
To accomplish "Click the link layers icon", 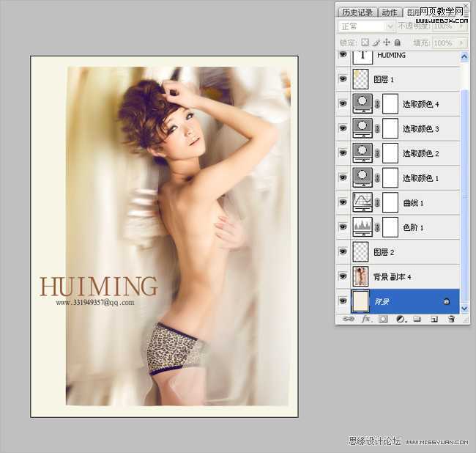I will (348, 320).
